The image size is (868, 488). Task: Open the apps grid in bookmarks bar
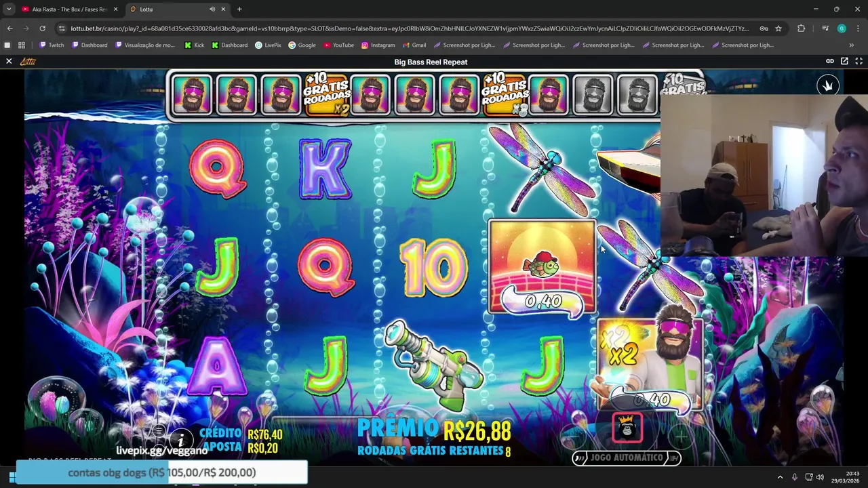[x=22, y=45]
